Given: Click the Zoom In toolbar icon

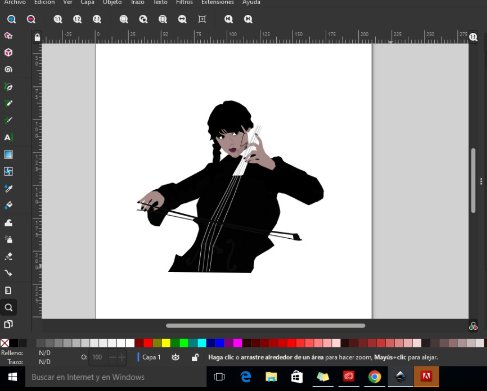Looking at the screenshot, I should point(11,19).
